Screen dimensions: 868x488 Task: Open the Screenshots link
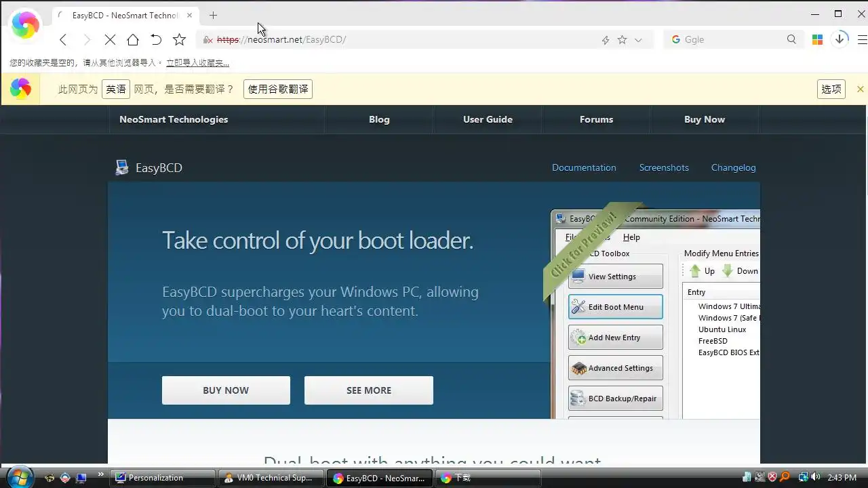tap(664, 167)
